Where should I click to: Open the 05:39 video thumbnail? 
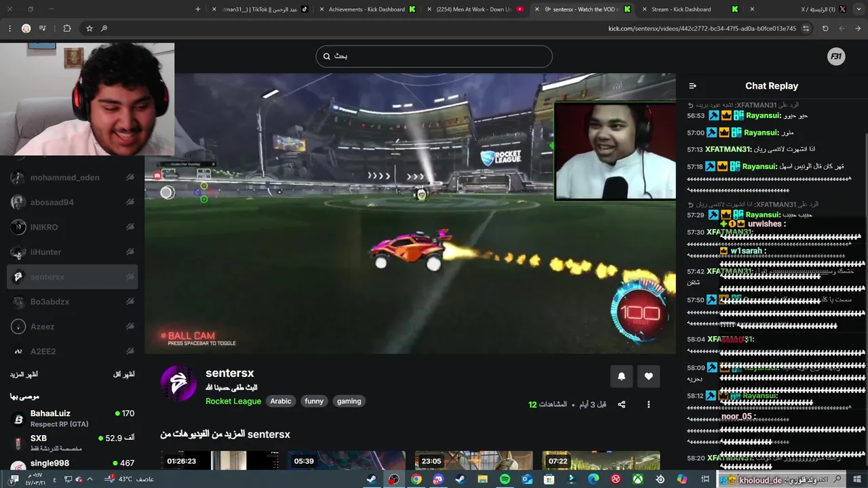point(346,461)
